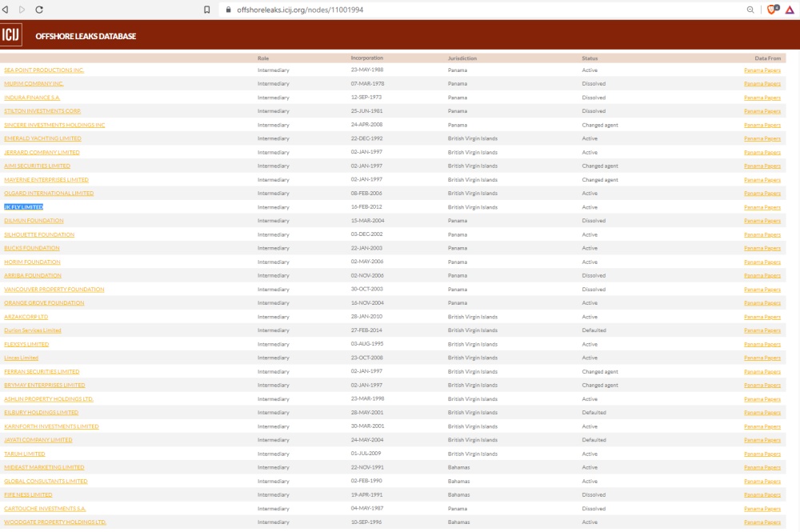Viewport: 800px width, 532px height.
Task: Open Brave Rewards triangle icon
Action: pyautogui.click(x=790, y=10)
